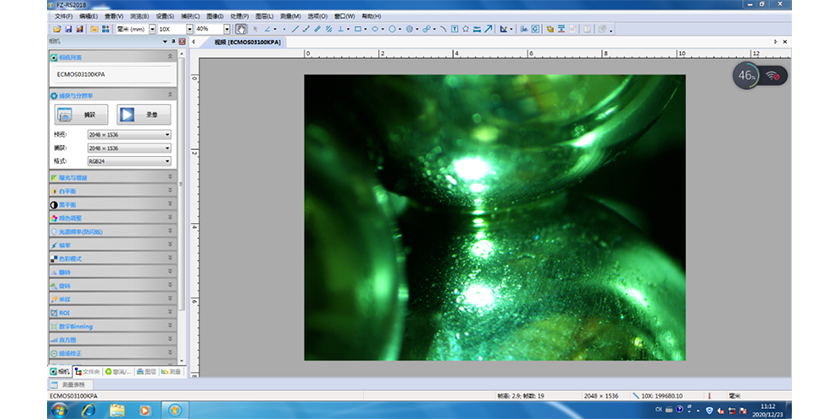Image resolution: width=840 pixels, height=420 pixels.
Task: Expand the 翻转 flip panel
Action: (112, 272)
